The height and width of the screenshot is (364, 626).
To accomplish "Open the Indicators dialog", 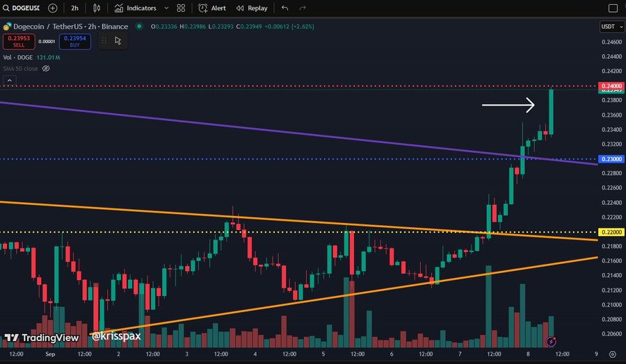I will 136,8.
